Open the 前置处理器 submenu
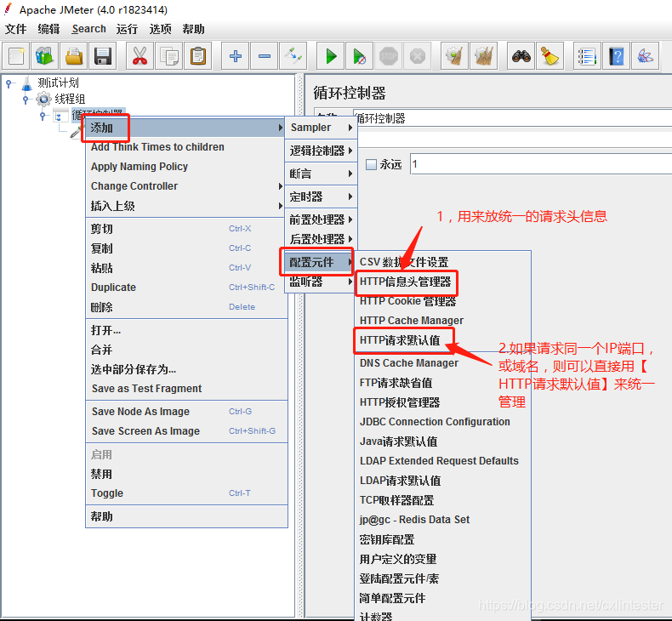The image size is (672, 621). click(321, 219)
